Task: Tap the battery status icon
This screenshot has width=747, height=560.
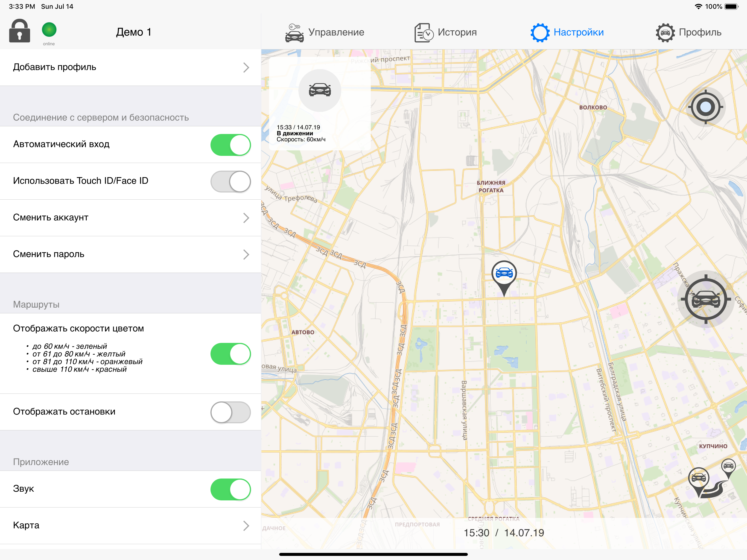Action: click(731, 6)
